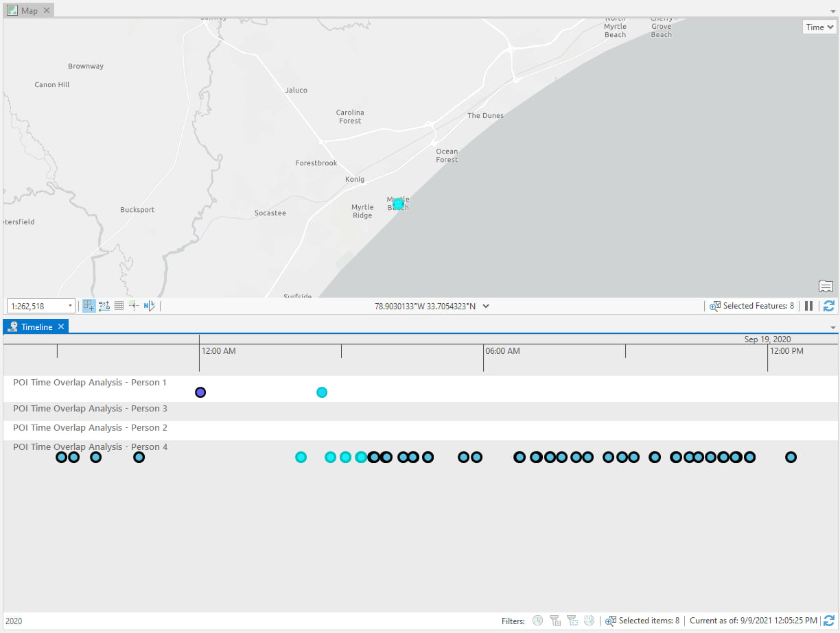Click the purple event marker on Person 1 track

(200, 392)
